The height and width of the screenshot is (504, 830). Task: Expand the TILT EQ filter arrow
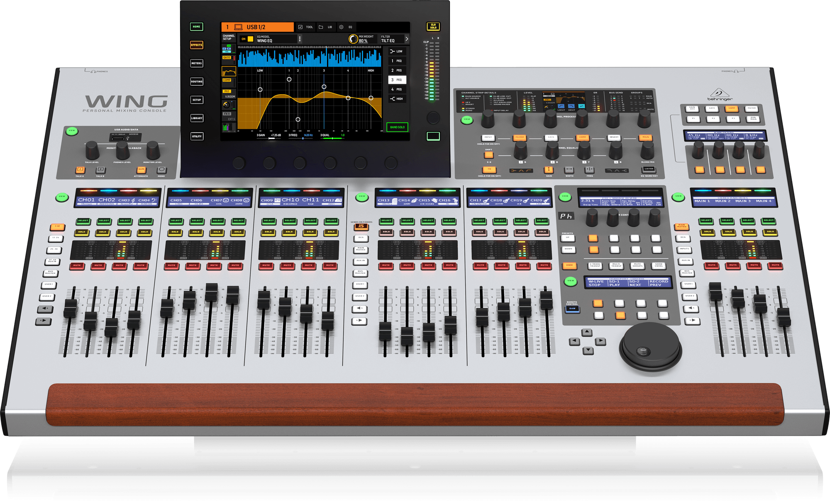[x=406, y=39]
